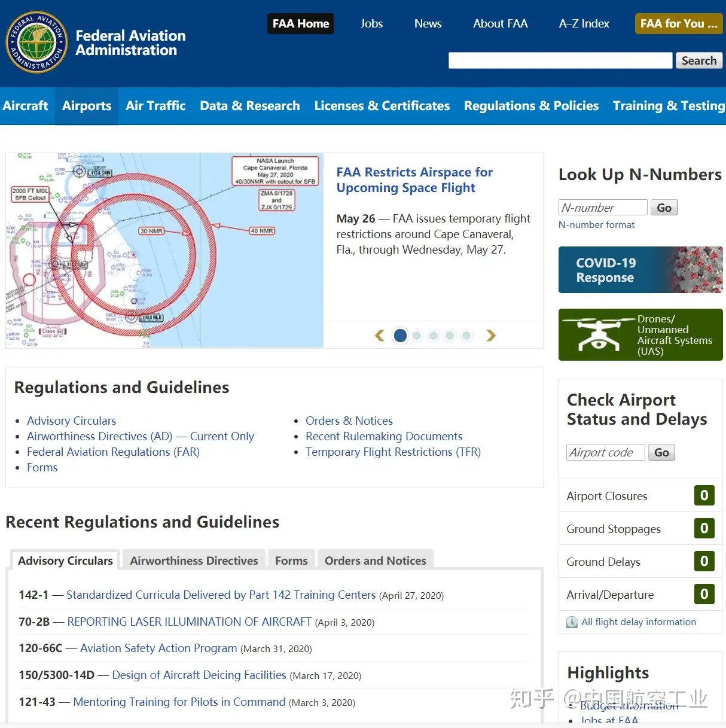Open the A–Z Index
Viewport: 726px width, 728px height.
584,24
